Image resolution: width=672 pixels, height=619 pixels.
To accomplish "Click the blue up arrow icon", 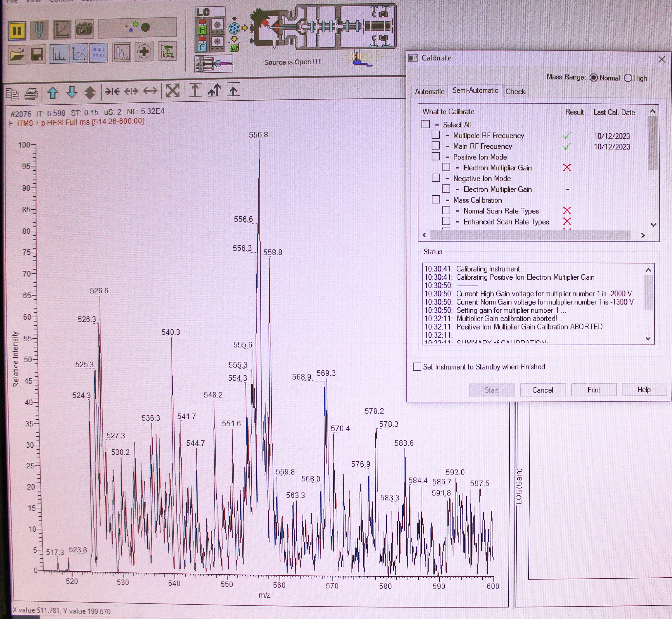I will [52, 93].
